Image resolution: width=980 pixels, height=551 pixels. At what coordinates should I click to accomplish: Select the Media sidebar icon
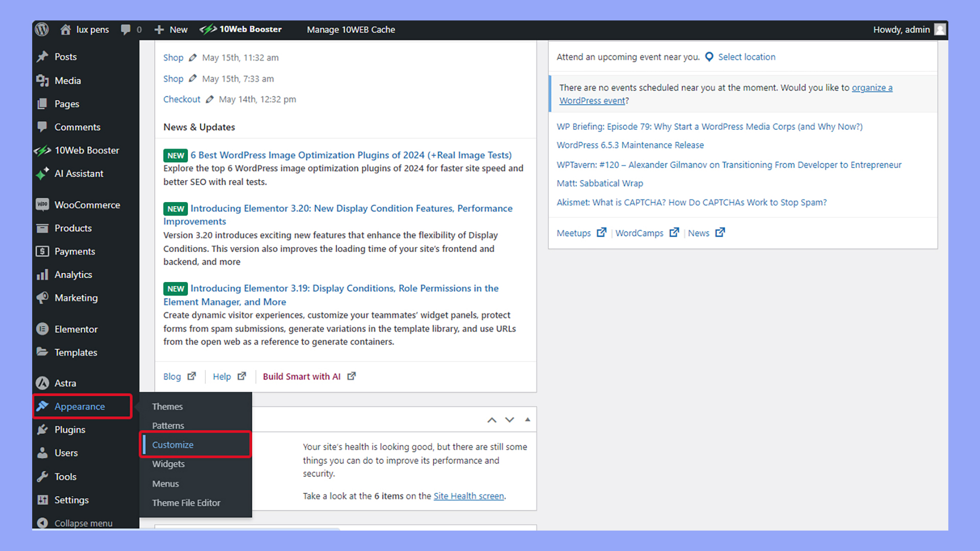coord(43,81)
